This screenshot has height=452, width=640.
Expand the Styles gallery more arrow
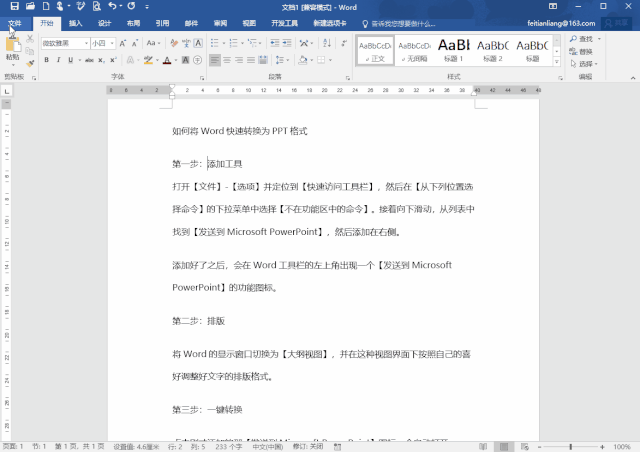[557, 62]
